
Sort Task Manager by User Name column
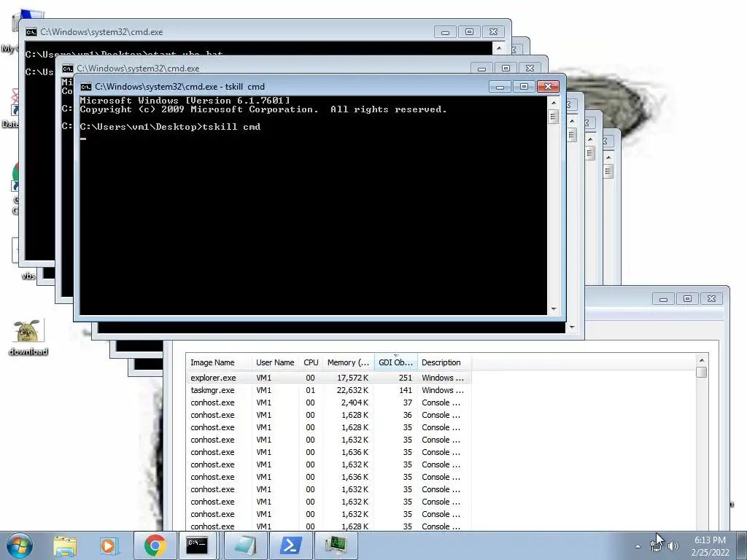tap(275, 362)
